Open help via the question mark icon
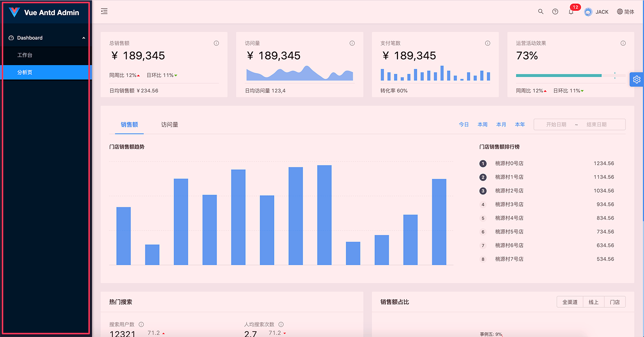This screenshot has height=337, width=644. point(555,12)
